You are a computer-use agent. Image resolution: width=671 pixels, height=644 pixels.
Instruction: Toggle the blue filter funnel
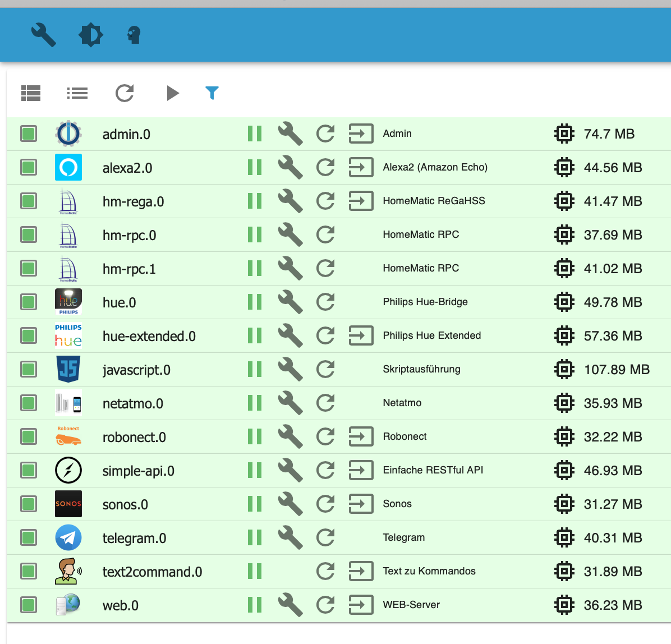212,93
